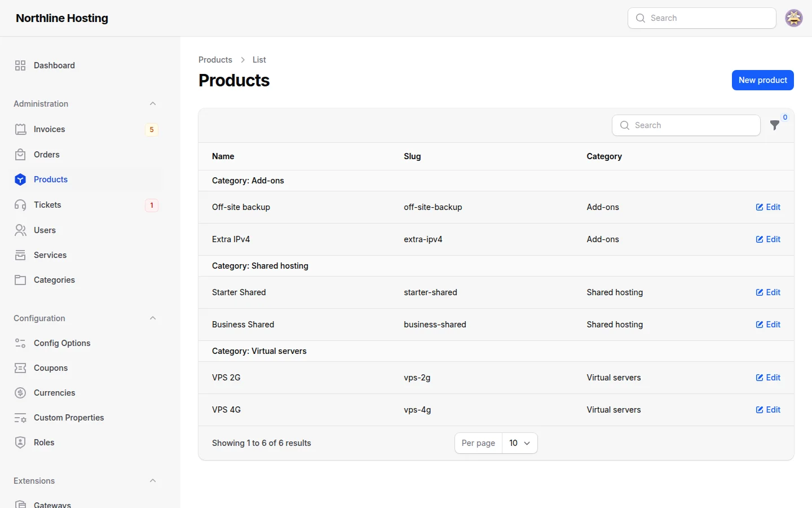Edit the Business Shared product

[x=768, y=325]
